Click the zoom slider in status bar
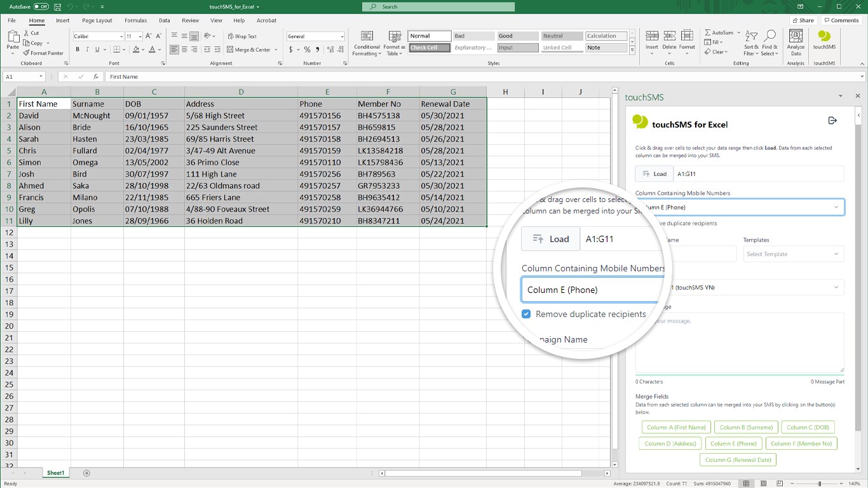Screen dimensions: 868x488 coord(819,484)
